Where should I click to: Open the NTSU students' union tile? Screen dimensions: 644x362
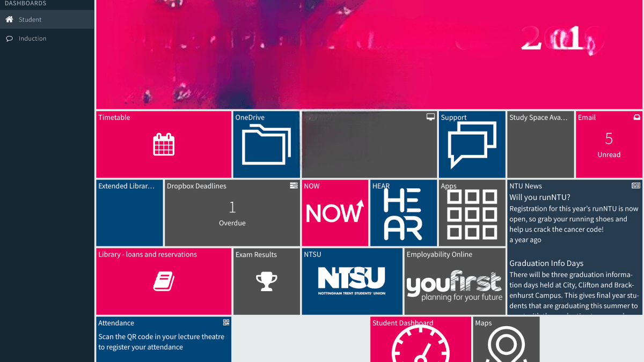coord(352,281)
